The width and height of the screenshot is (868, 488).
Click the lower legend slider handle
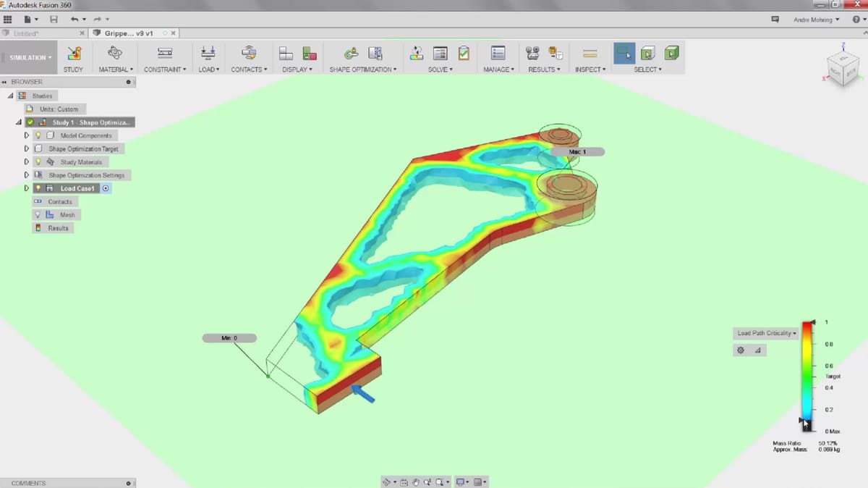[x=803, y=420]
